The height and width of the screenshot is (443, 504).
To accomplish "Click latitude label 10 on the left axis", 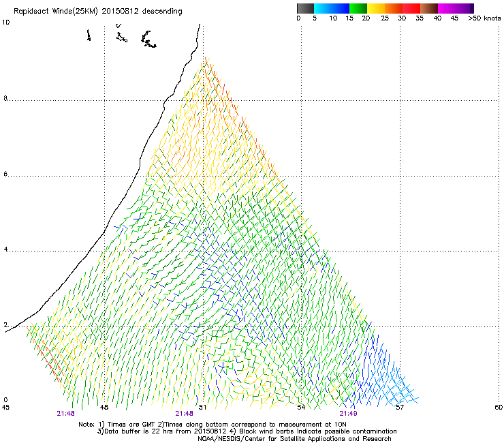I will (x=5, y=22).
